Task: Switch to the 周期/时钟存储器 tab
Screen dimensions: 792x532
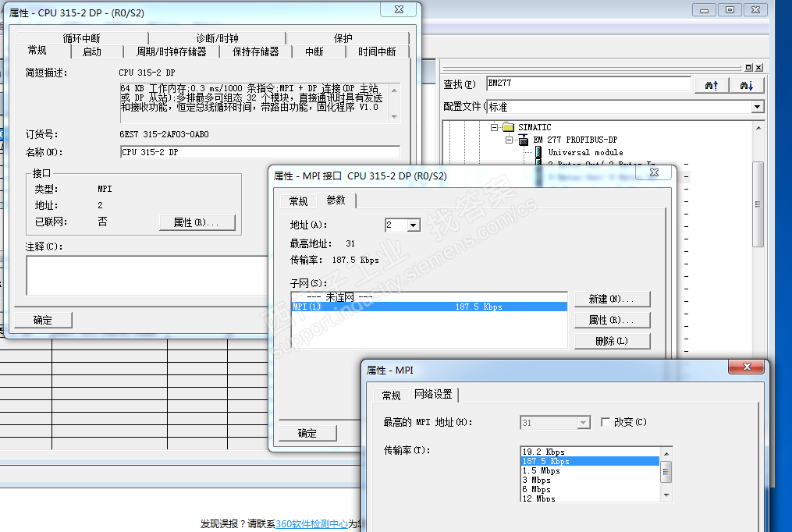Action: [x=172, y=51]
